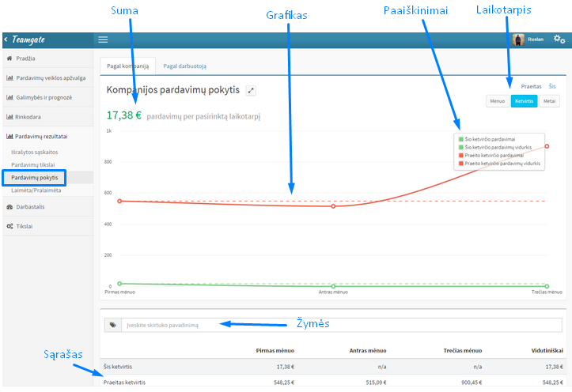Toggle Praeito ketvirčio pardavimų vidurkis legend entry
The width and height of the screenshot is (572, 392).
[499, 164]
